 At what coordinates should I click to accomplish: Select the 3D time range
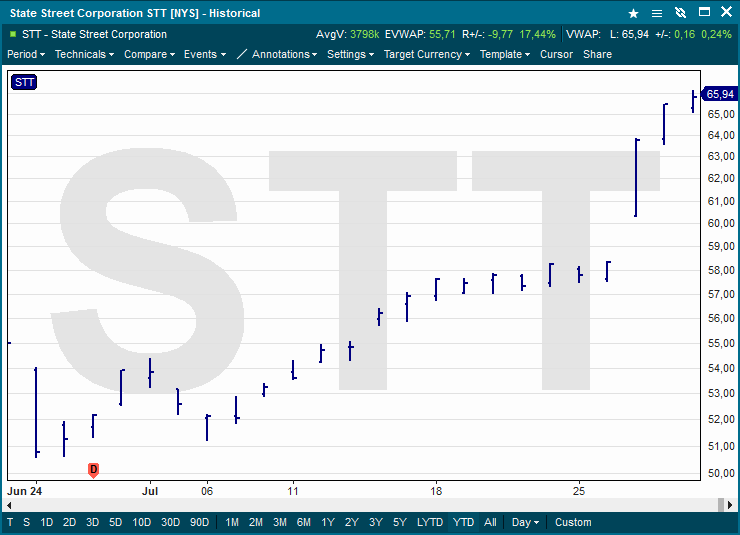(x=92, y=522)
